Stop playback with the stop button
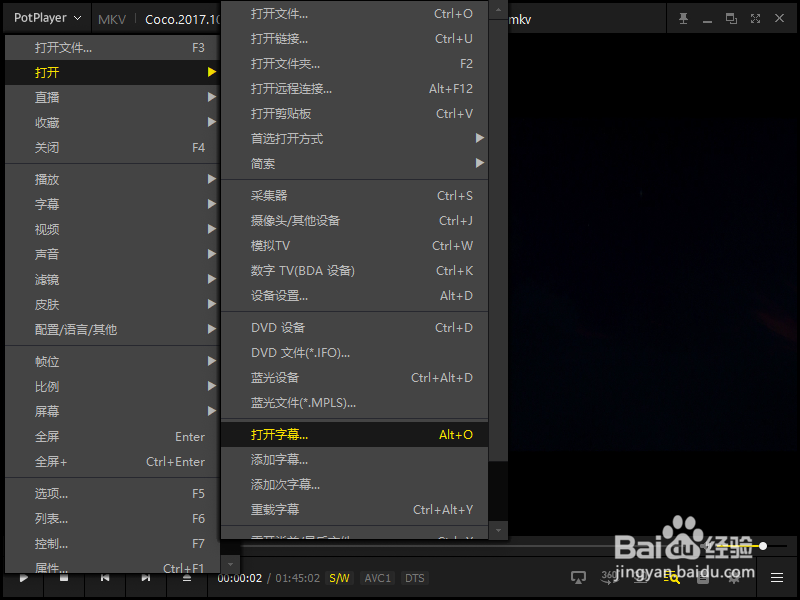800x600 pixels. [64, 578]
